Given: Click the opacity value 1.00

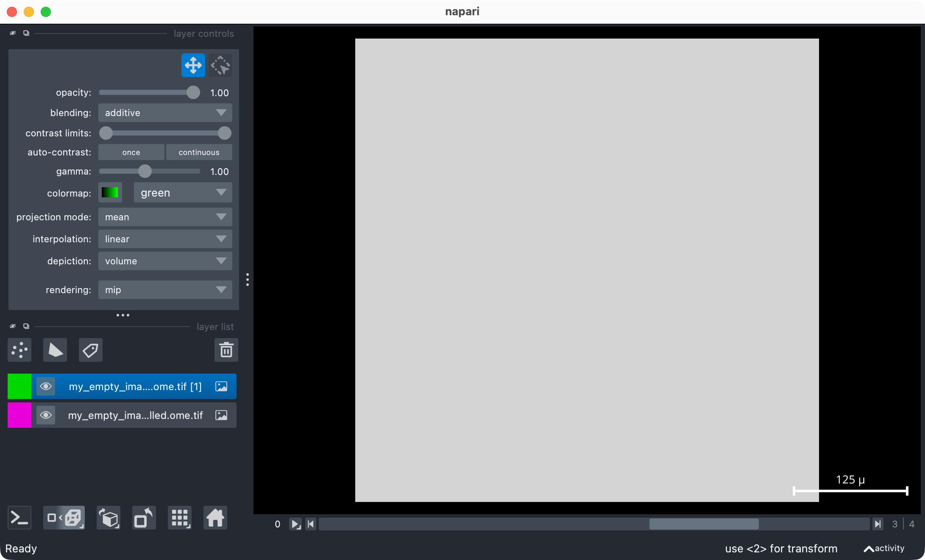Looking at the screenshot, I should [x=220, y=93].
